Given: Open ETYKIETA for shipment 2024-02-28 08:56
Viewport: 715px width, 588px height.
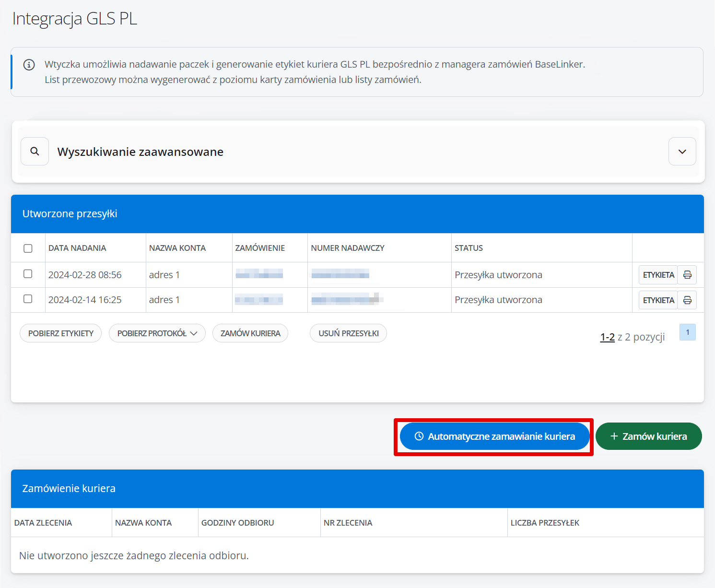Looking at the screenshot, I should [x=658, y=275].
